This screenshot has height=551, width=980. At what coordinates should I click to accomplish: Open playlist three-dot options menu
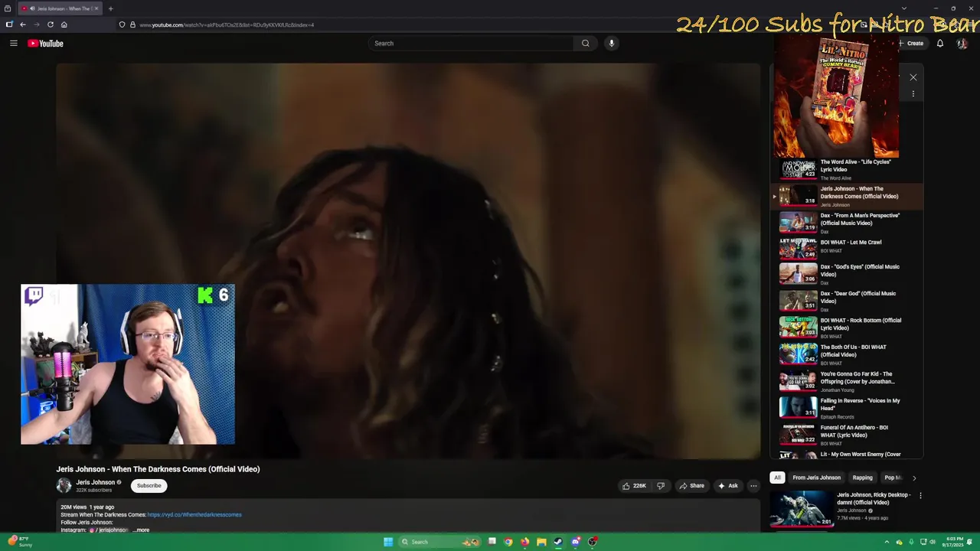913,93
